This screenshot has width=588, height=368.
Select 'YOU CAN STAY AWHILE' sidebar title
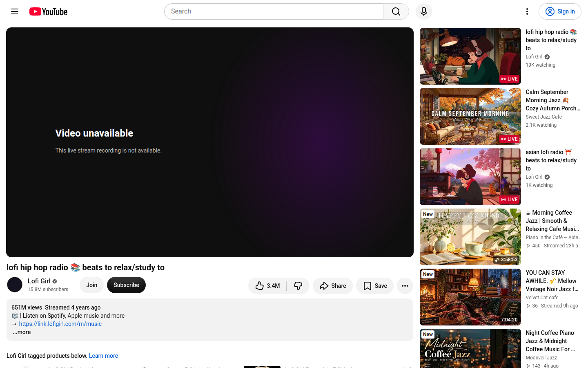tap(552, 281)
